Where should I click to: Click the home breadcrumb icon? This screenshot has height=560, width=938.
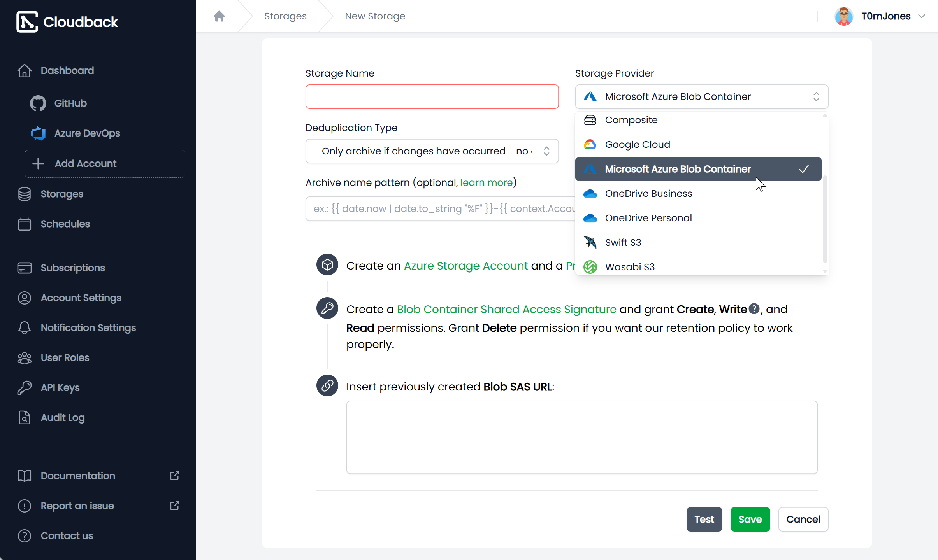[219, 16]
